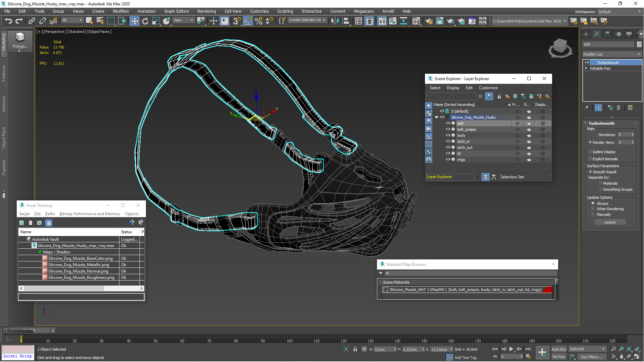The height and width of the screenshot is (362, 644).
Task: Hide the rings object via eye icon
Action: [x=448, y=160]
